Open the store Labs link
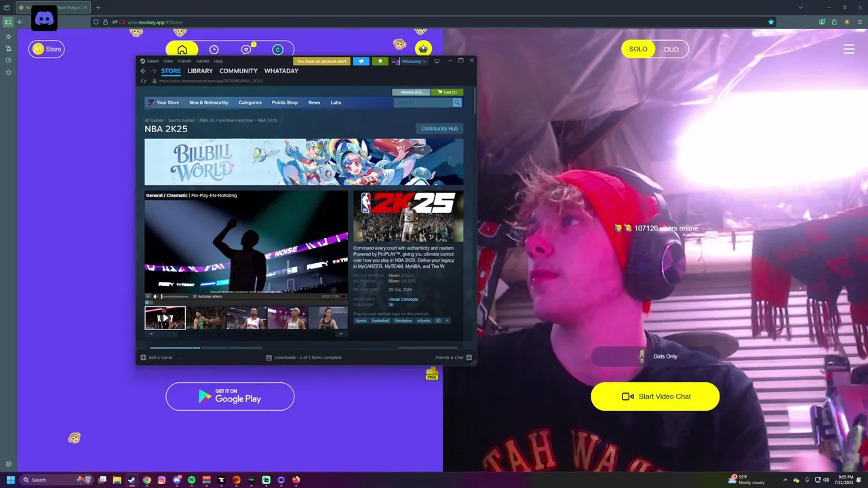This screenshot has width=868, height=488. pyautogui.click(x=336, y=102)
